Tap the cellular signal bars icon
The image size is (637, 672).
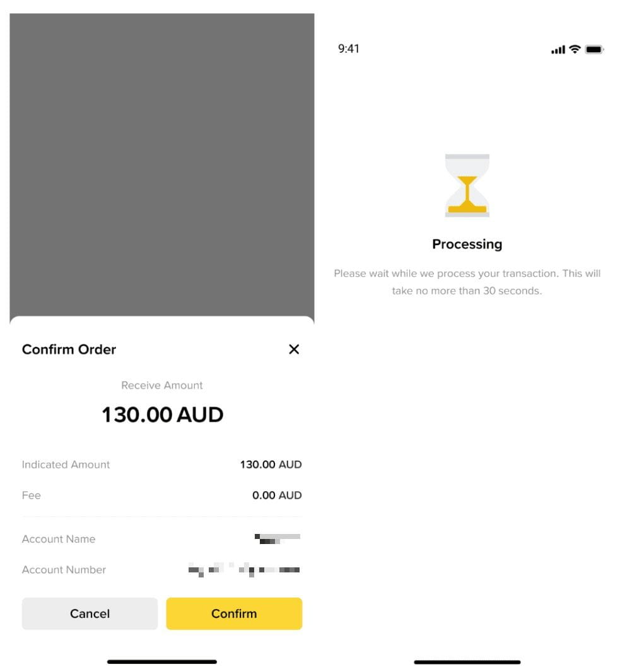point(558,49)
